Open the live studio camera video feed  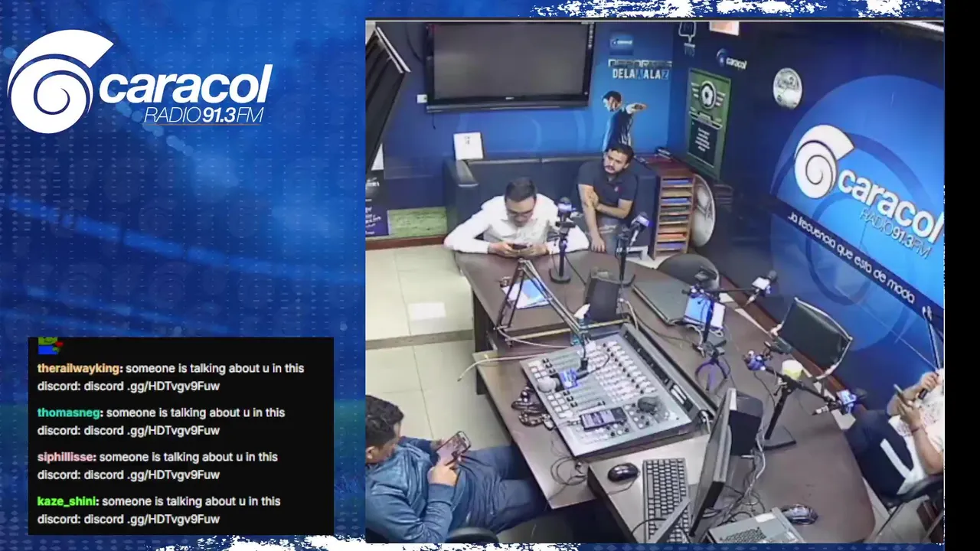(x=655, y=281)
